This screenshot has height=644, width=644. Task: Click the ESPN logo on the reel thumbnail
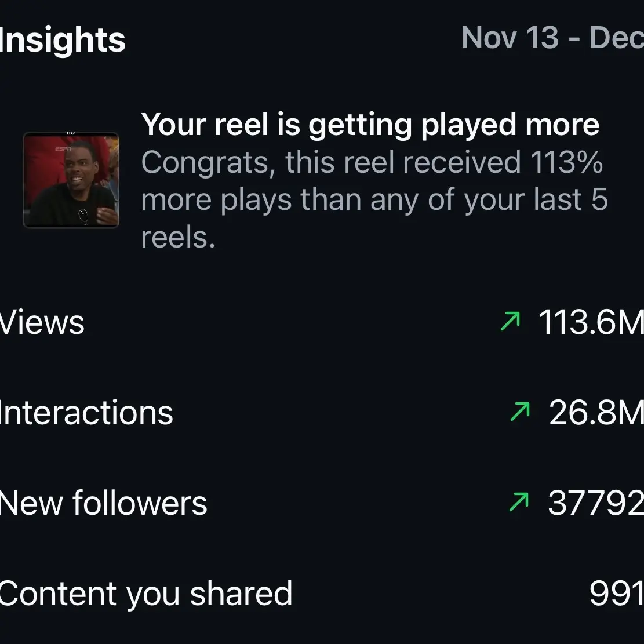point(63,148)
